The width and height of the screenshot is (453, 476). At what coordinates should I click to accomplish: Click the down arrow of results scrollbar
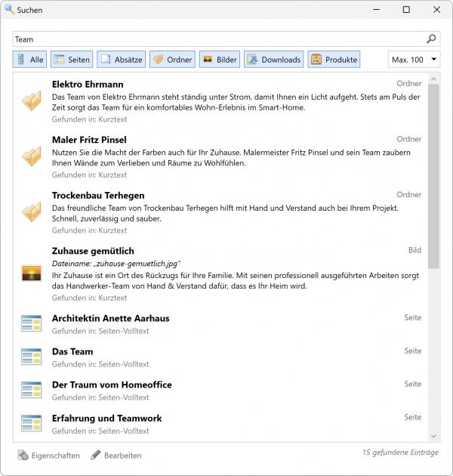[x=433, y=436]
